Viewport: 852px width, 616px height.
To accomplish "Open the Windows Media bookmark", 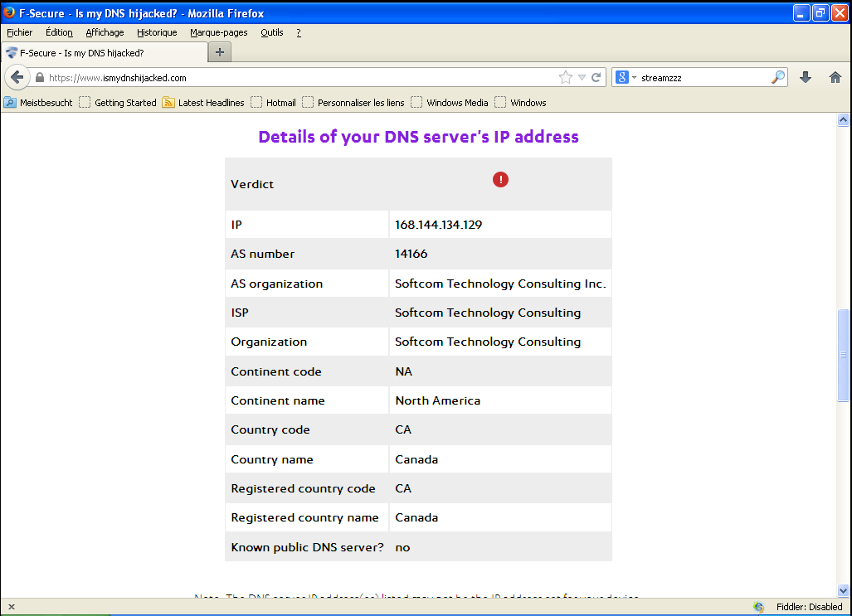I will coord(450,103).
